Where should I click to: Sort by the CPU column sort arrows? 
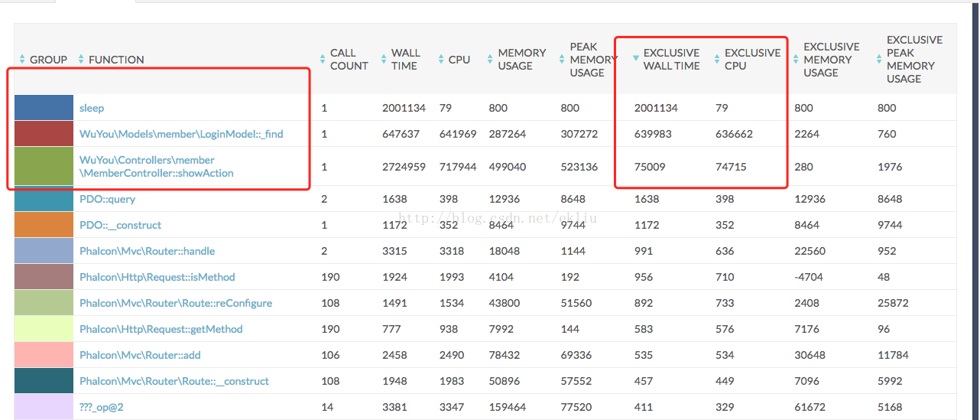[x=441, y=60]
